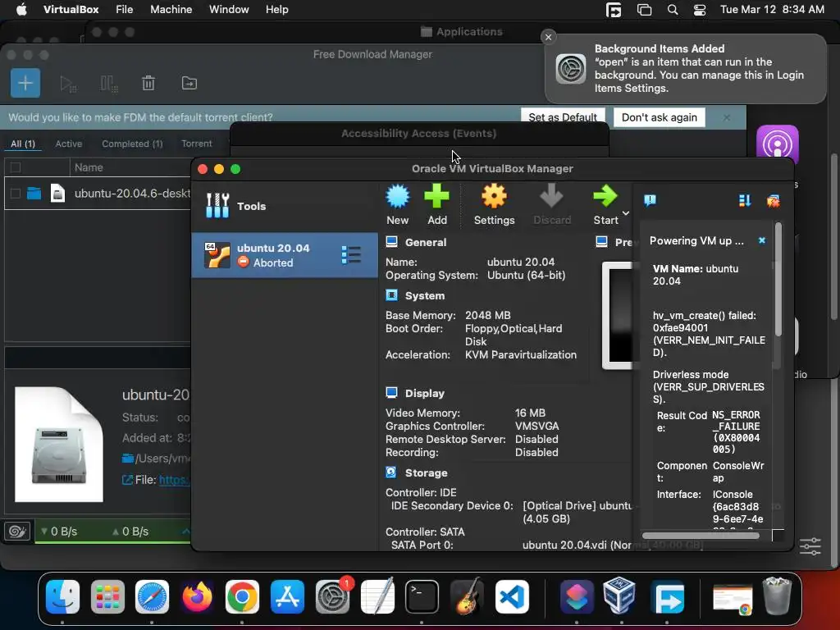Click the FDM move to folder icon
This screenshot has width=840, height=630.
pyautogui.click(x=189, y=83)
